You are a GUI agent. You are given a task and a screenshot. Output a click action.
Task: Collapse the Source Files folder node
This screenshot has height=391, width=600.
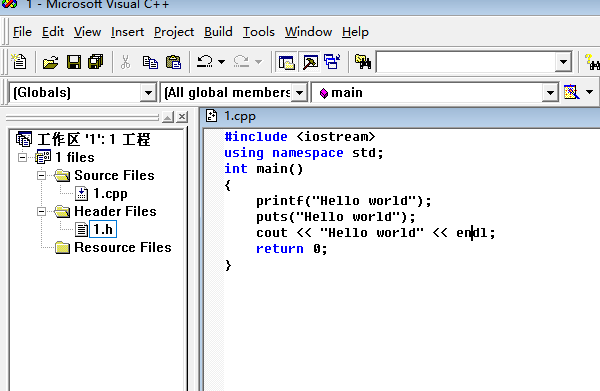41,175
